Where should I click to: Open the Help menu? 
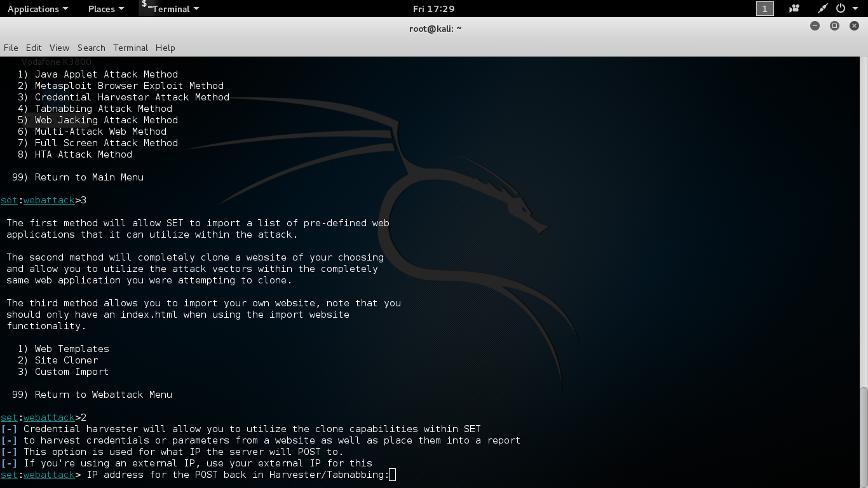(x=165, y=48)
